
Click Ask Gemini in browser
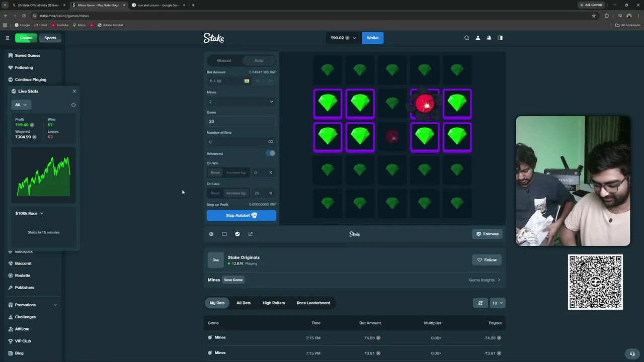point(591,5)
